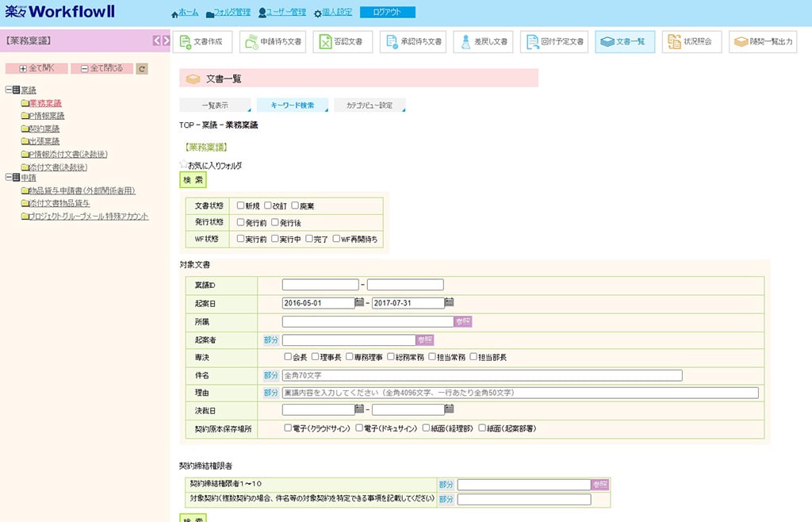Collapse the 申請 tree node
The width and height of the screenshot is (812, 522).
point(9,178)
